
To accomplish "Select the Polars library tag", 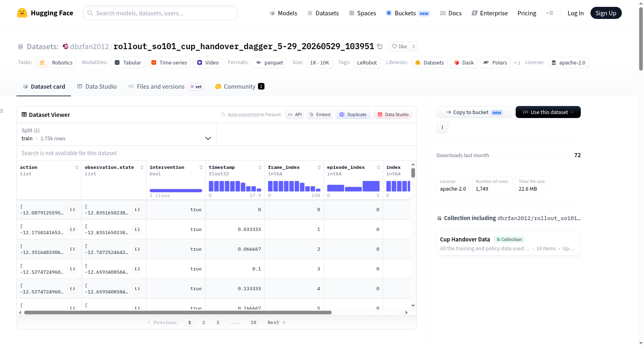I will 495,62.
